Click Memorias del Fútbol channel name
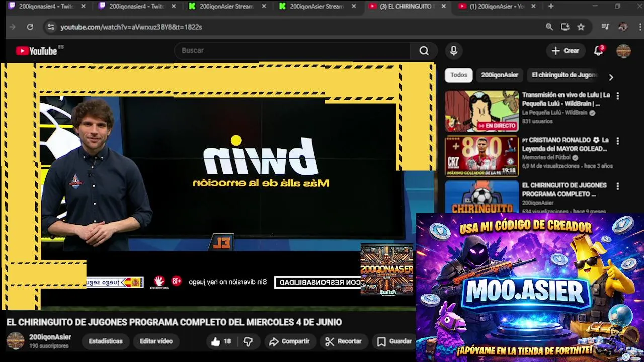 click(x=546, y=157)
